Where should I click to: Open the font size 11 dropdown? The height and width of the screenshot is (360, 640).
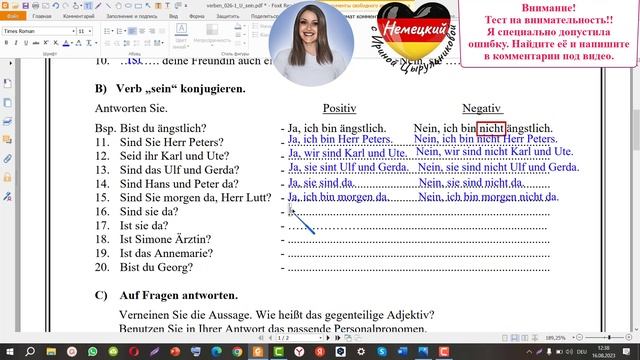[x=90, y=31]
